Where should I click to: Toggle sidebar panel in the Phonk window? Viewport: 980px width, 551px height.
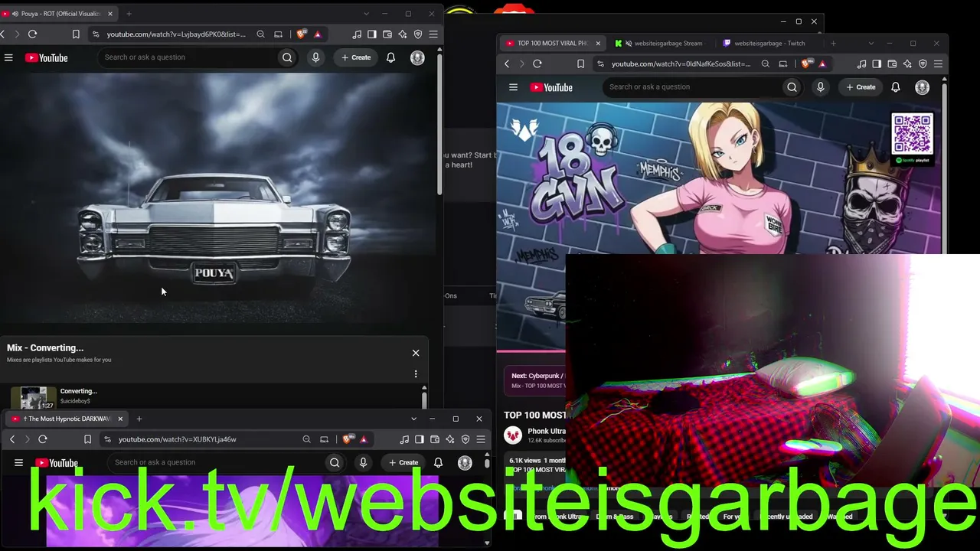877,64
